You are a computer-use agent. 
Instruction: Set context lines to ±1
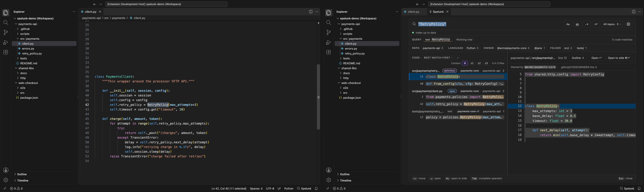tap(472, 63)
